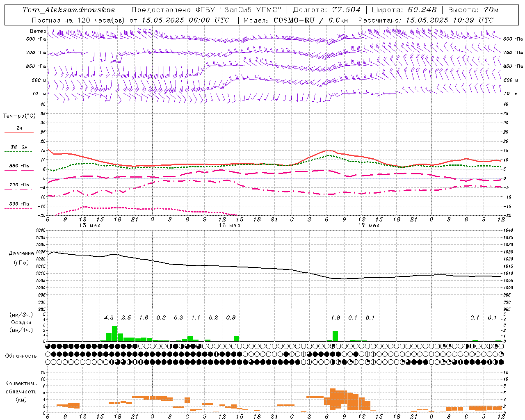Click the tallest orange convective cloud block on 17 мая
Viewport: 525px width, 420px height.
(x=333, y=399)
